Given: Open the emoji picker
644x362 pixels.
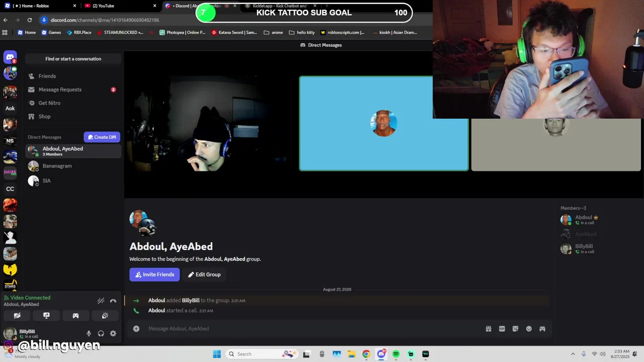Looking at the screenshot, I should (x=529, y=329).
